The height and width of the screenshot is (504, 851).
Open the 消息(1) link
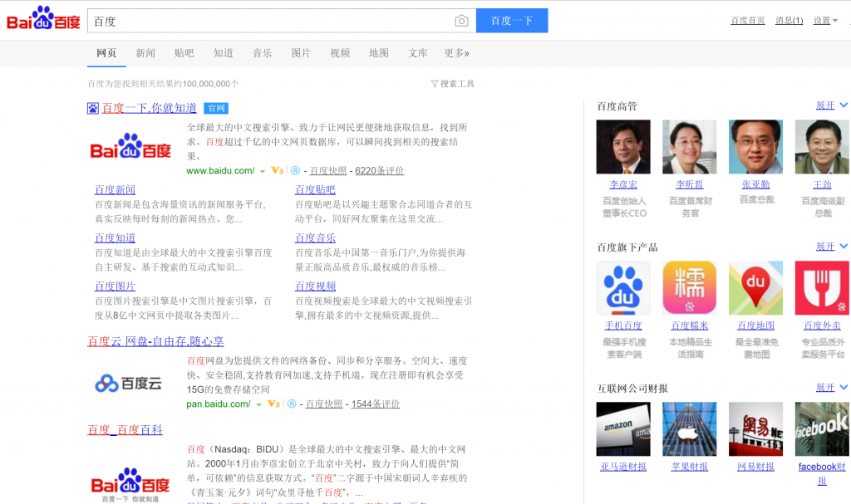point(790,21)
